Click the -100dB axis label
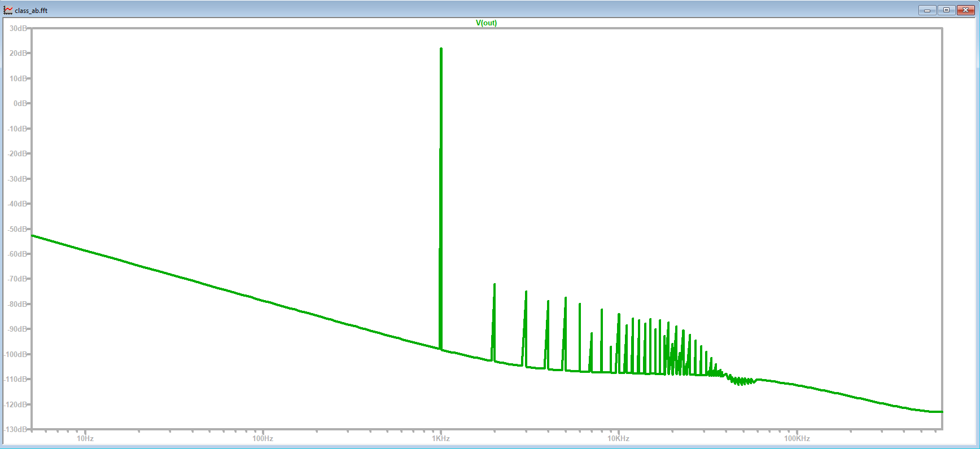The image size is (980, 449). 15,355
